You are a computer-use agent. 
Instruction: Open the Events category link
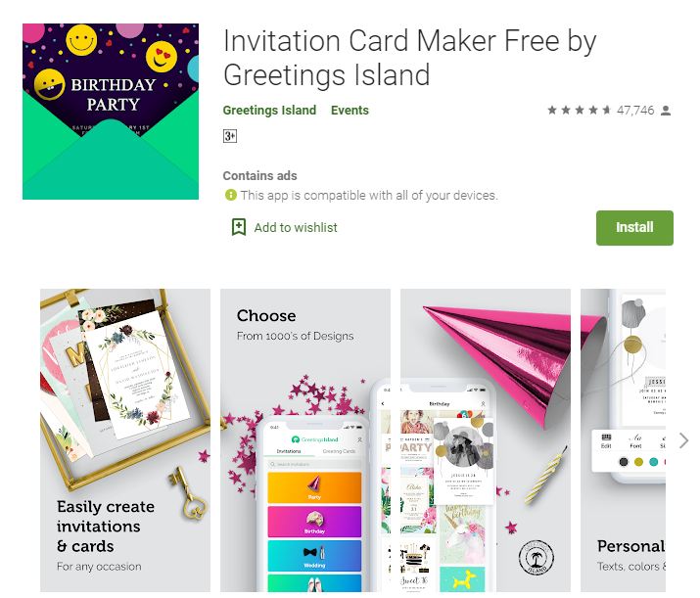(x=350, y=111)
